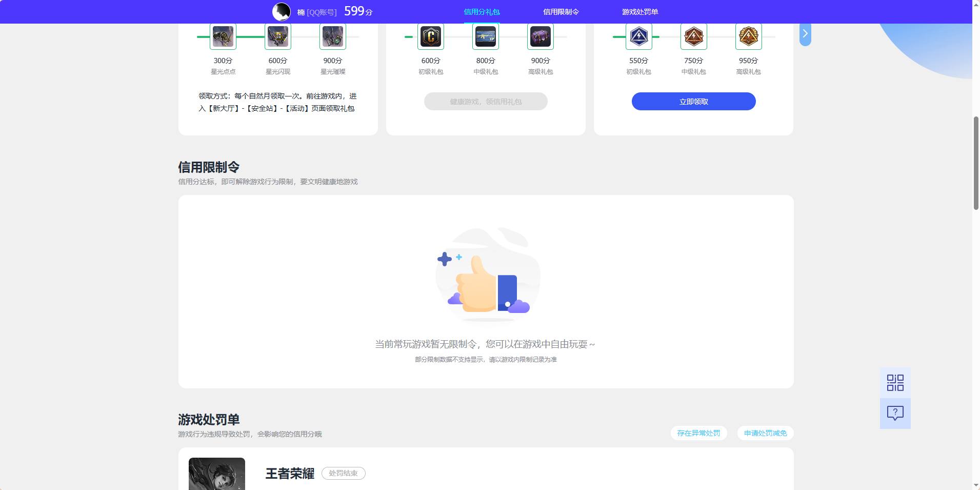Open the 800分 中级礼包 icon
The height and width of the screenshot is (490, 980).
tap(486, 36)
